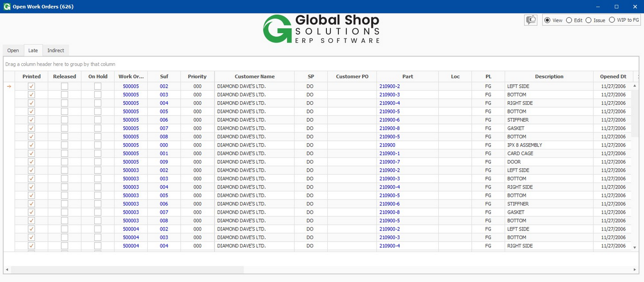Image resolution: width=644 pixels, height=282 pixels.
Task: Open part link 210900-7
Action: [x=390, y=162]
